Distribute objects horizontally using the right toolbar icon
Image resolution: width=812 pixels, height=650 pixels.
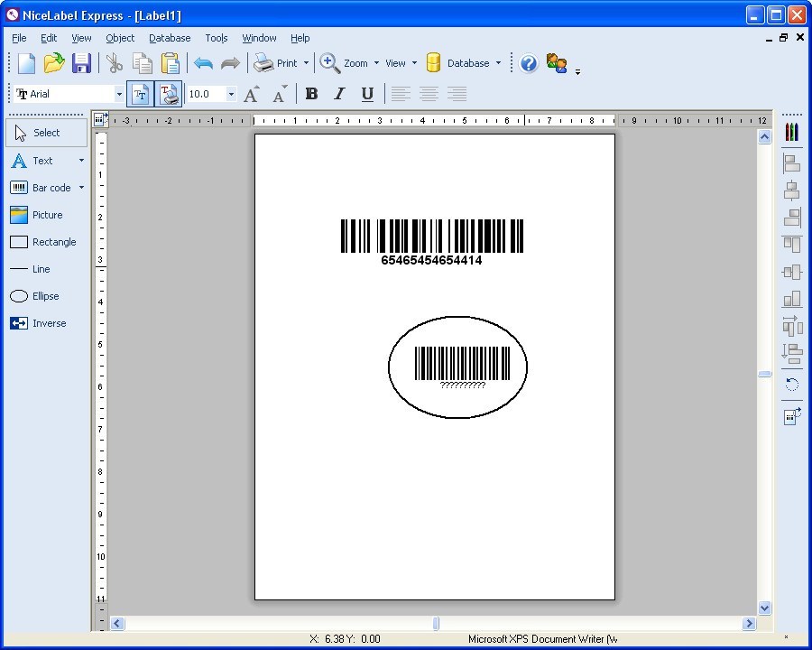click(x=792, y=326)
